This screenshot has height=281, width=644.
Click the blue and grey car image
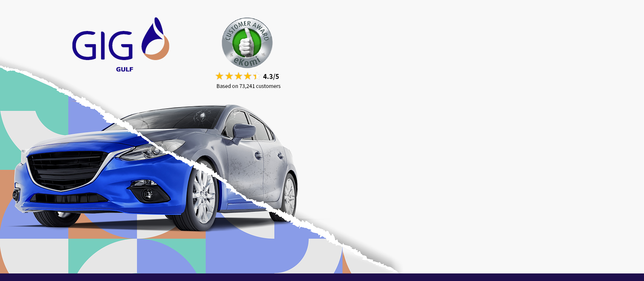tap(155, 168)
